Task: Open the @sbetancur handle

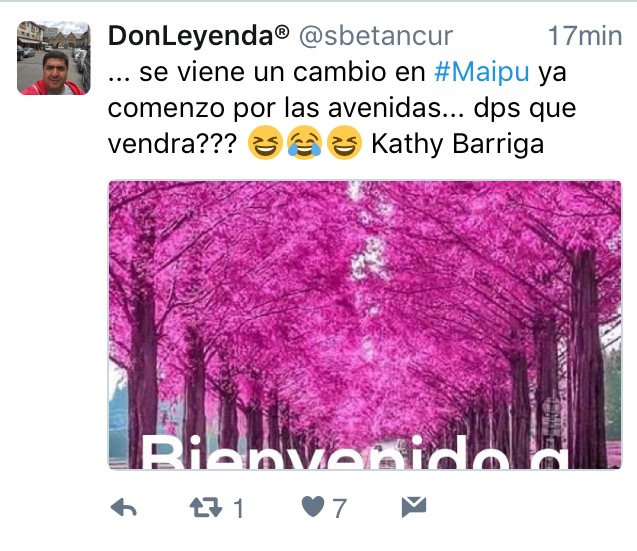Action: 376,37
